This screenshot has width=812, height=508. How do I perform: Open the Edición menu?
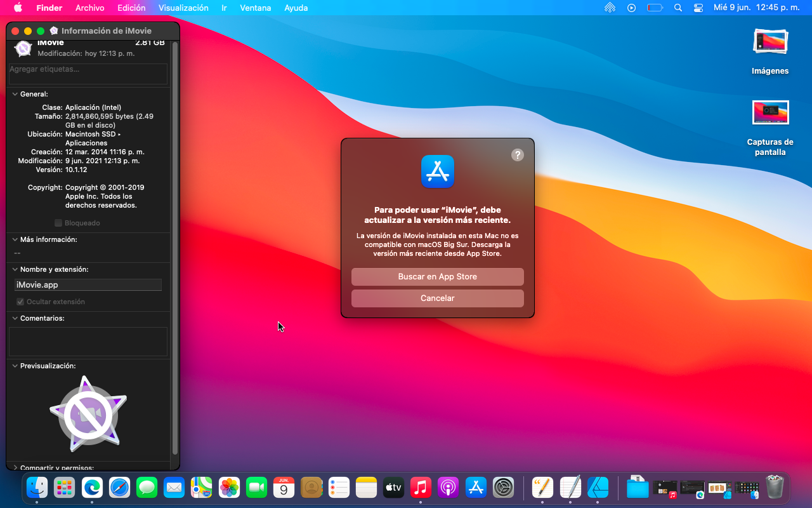point(131,8)
